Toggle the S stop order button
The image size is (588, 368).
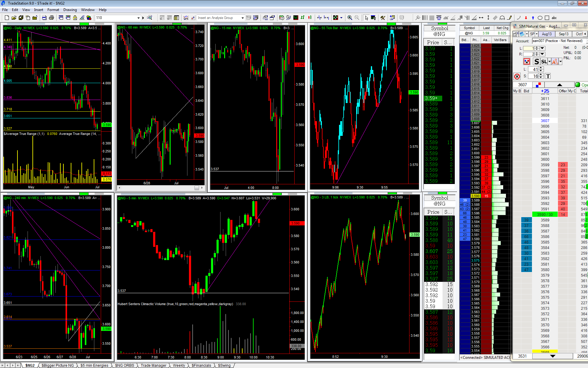(536, 62)
